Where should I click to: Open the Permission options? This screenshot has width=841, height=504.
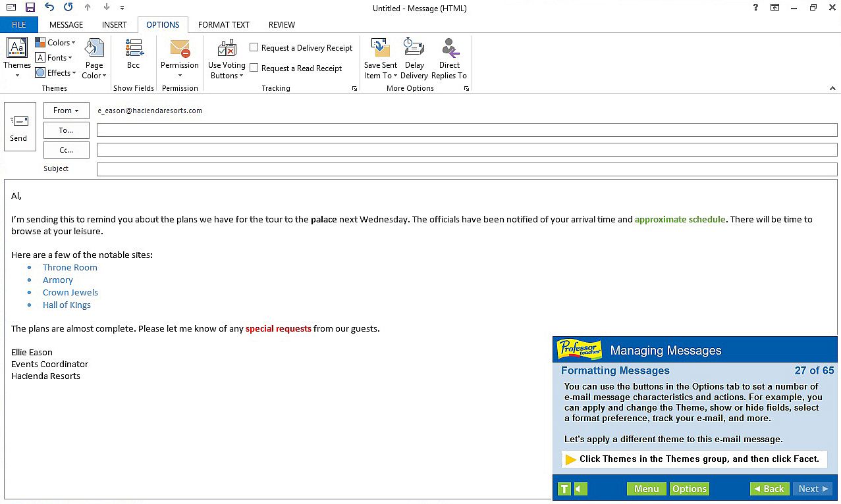(x=180, y=58)
